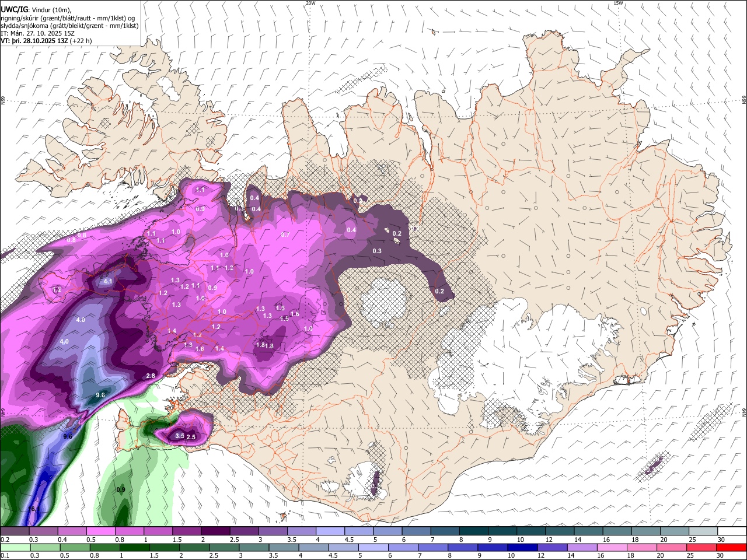Image resolution: width=747 pixels, height=560 pixels.
Task: Select the lavender 14 swatch on rain scale
Action: [582, 547]
